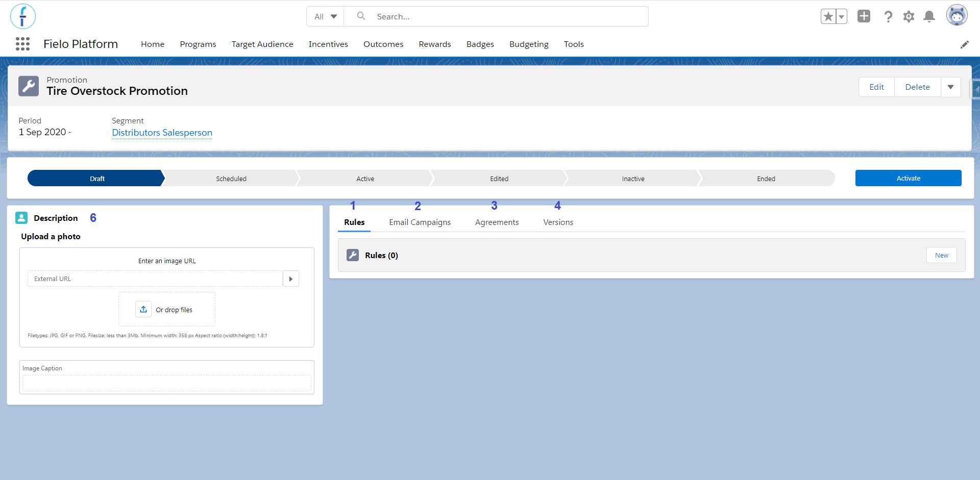Open the Distributors Salesperson segment link
The width and height of the screenshot is (980, 480).
click(162, 133)
